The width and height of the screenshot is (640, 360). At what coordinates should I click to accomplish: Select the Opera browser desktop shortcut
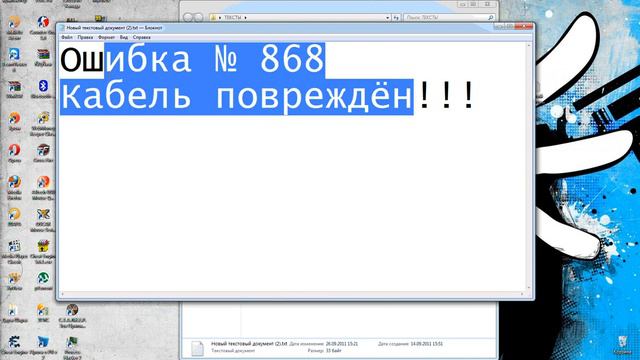click(14, 153)
